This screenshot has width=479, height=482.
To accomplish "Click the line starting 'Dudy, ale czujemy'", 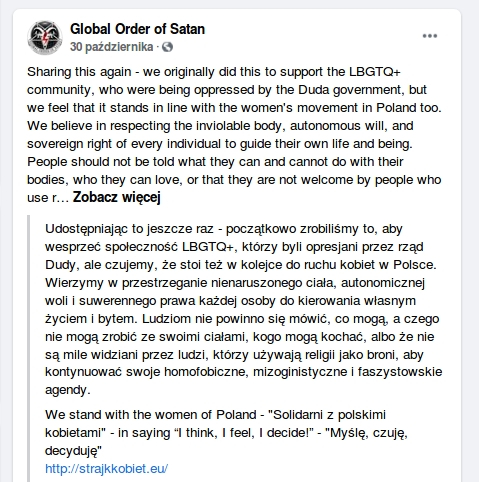I will (x=241, y=265).
